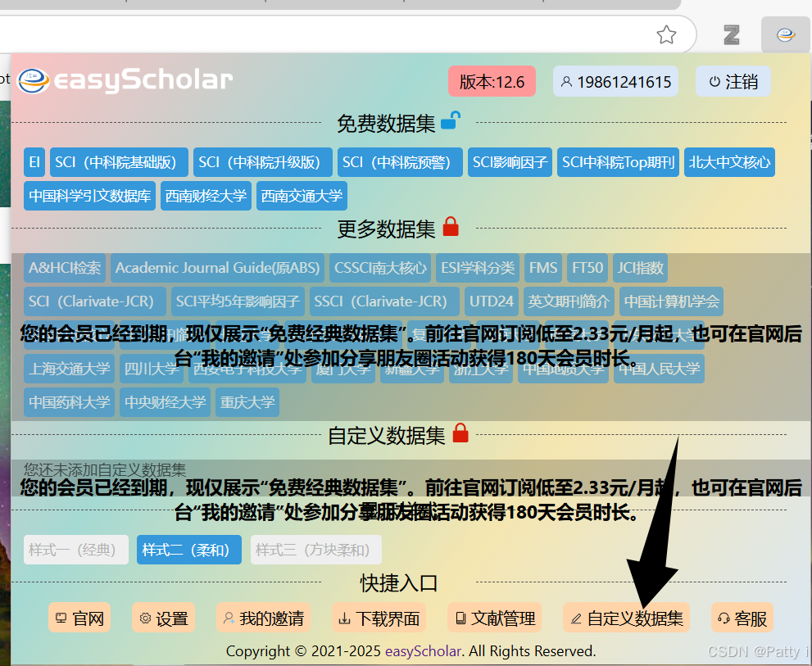Click the locked 中国药科大学 tag
The width and height of the screenshot is (812, 666).
pyautogui.click(x=70, y=402)
